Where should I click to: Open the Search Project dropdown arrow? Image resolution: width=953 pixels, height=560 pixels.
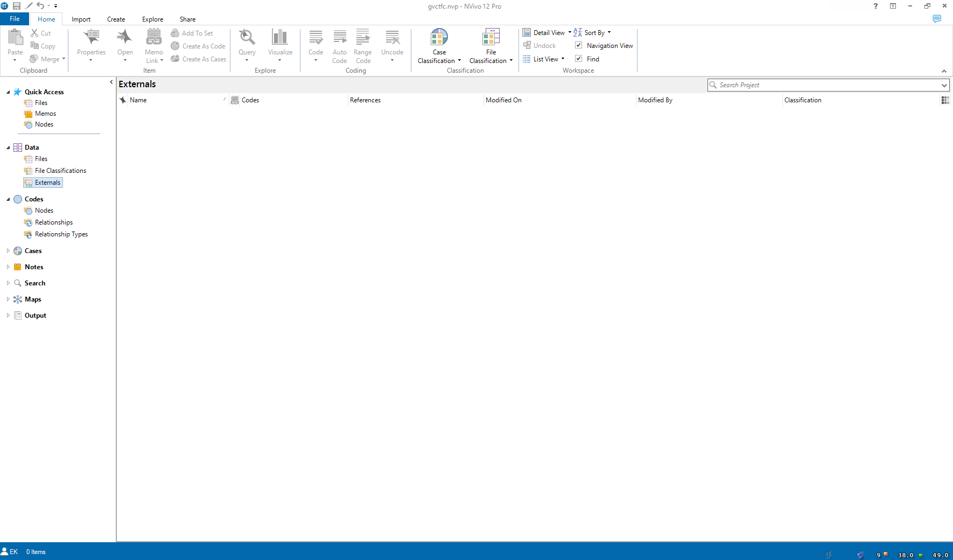(x=944, y=85)
